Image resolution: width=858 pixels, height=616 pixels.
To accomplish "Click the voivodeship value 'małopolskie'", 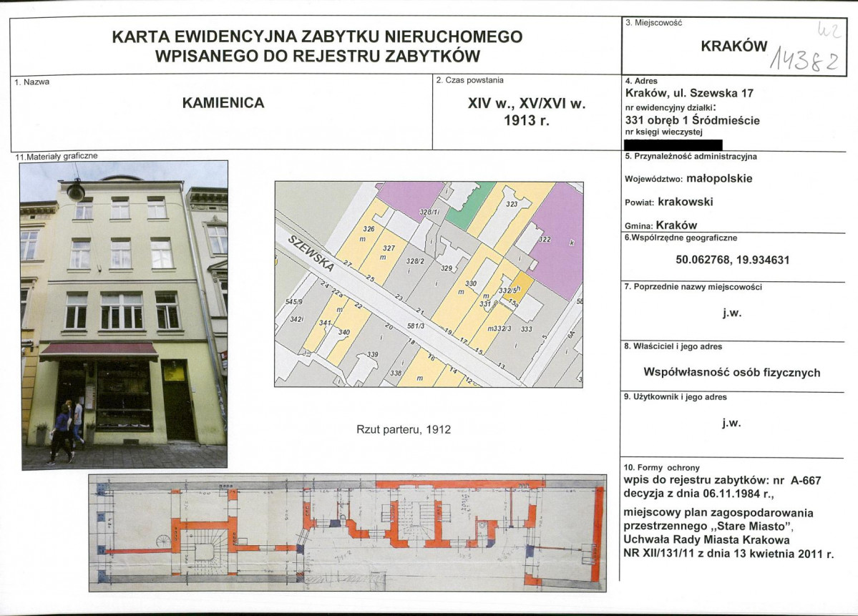I will [x=719, y=178].
